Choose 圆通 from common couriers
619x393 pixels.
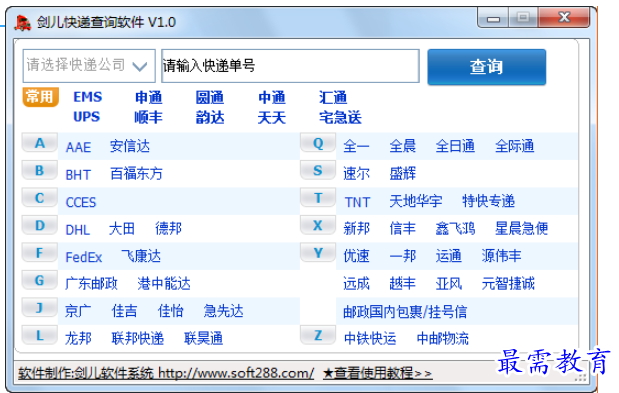(x=210, y=97)
